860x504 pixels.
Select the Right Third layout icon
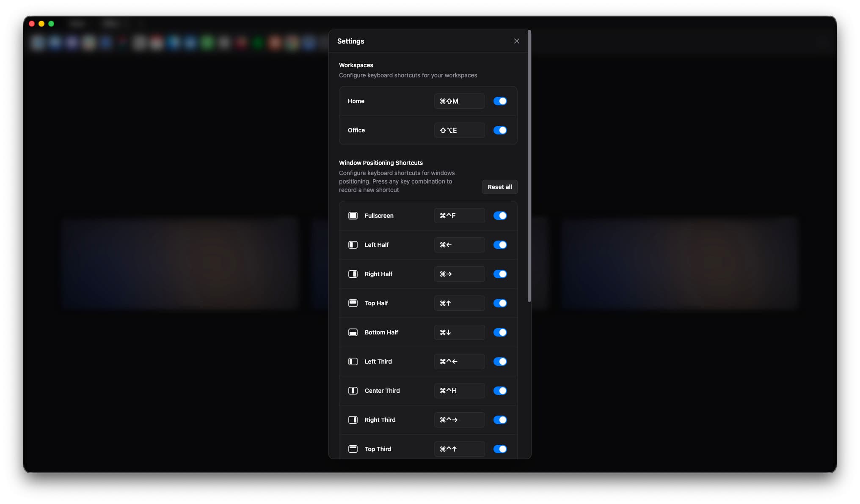point(353,419)
